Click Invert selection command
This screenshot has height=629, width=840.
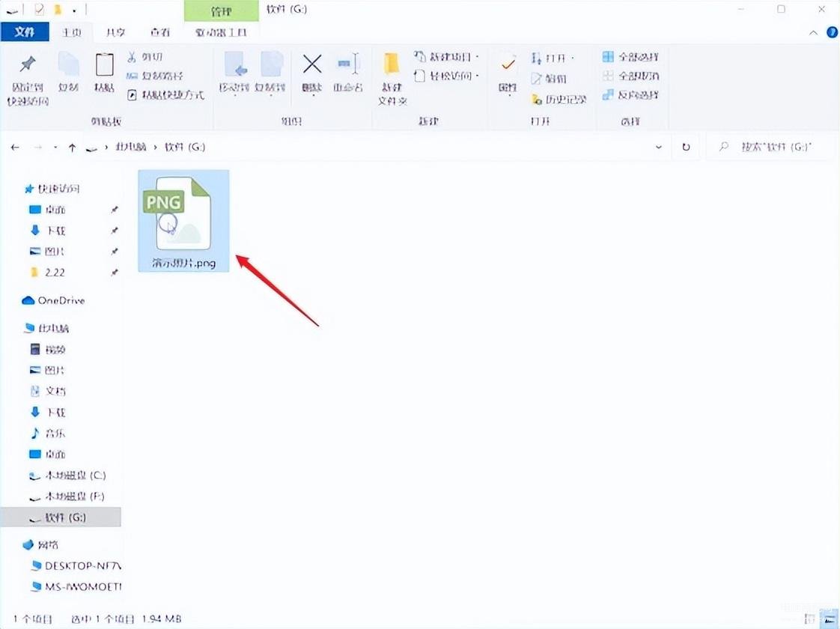(x=630, y=95)
